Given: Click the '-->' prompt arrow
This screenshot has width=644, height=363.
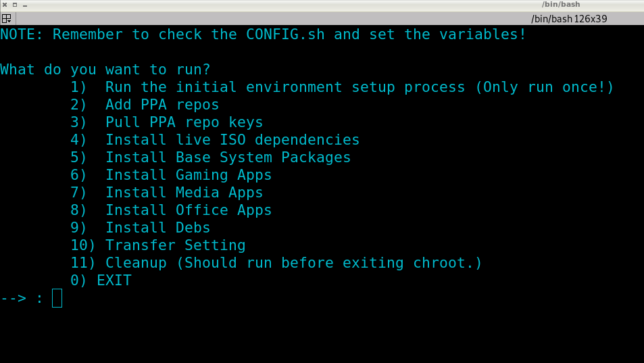Looking at the screenshot, I should pos(14,298).
